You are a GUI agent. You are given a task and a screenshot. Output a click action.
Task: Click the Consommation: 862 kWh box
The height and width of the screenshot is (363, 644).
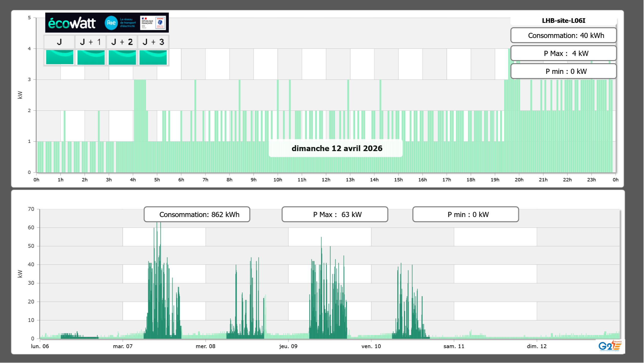(x=197, y=214)
